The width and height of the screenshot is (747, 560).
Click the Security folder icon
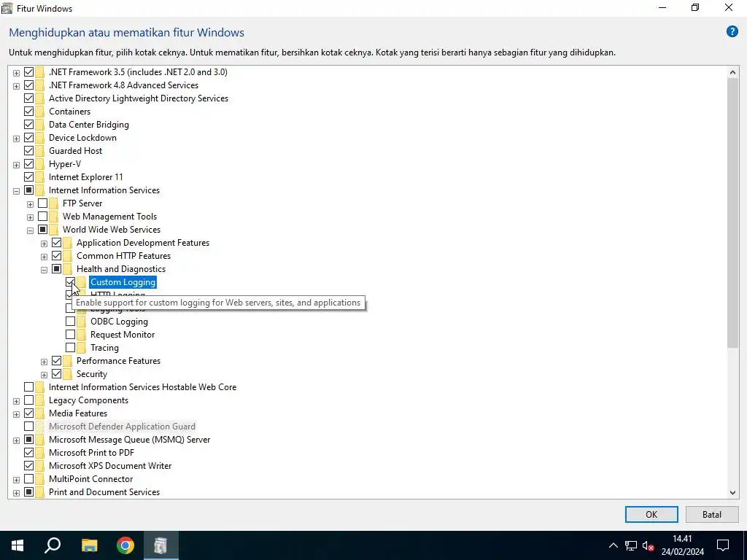[68, 374]
